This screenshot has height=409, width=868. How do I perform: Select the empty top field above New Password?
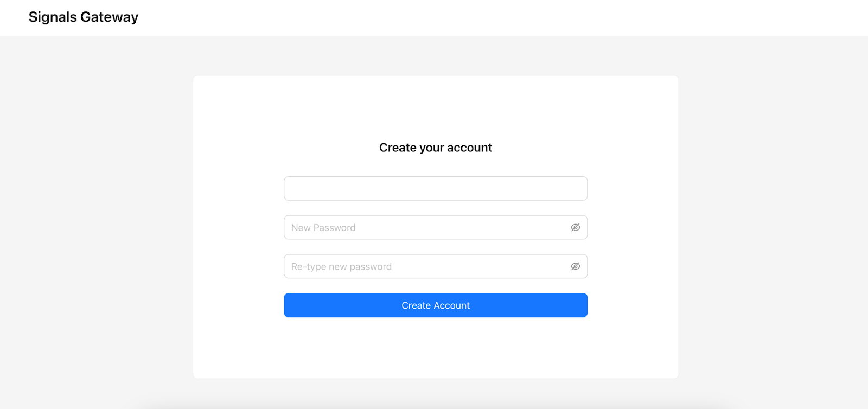point(436,188)
